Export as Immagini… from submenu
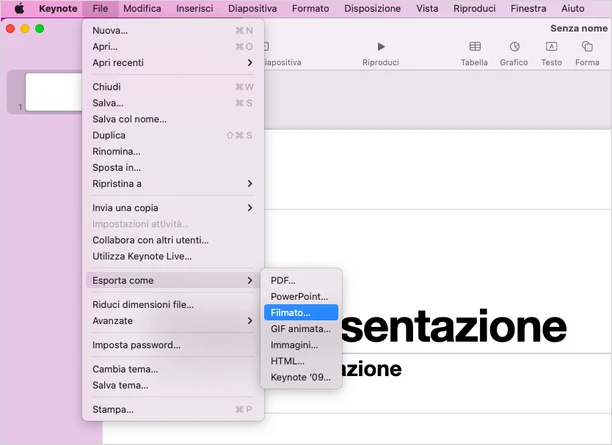The width and height of the screenshot is (612, 445). (301, 345)
